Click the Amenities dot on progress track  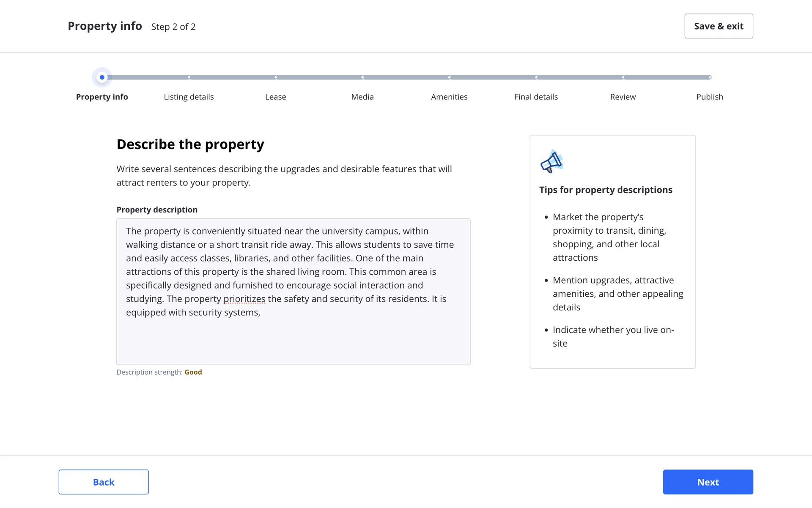coord(449,77)
